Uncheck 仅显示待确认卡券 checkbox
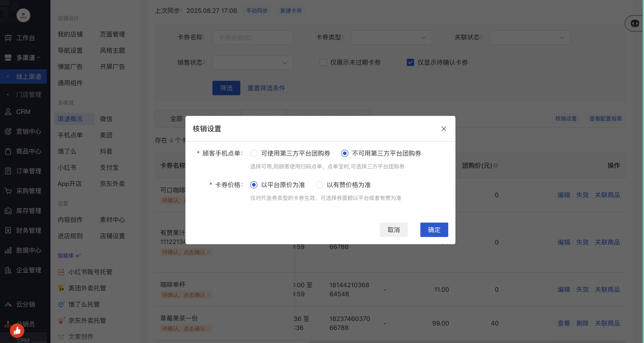 pos(410,62)
